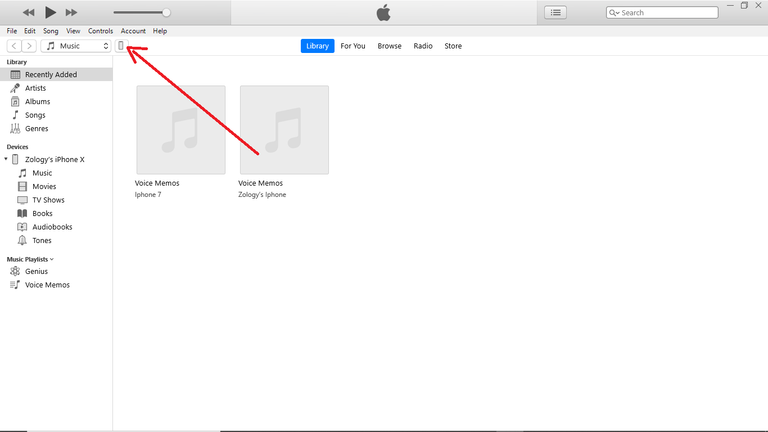Select Albums icon in sidebar
This screenshot has width=768, height=432.
click(15, 101)
